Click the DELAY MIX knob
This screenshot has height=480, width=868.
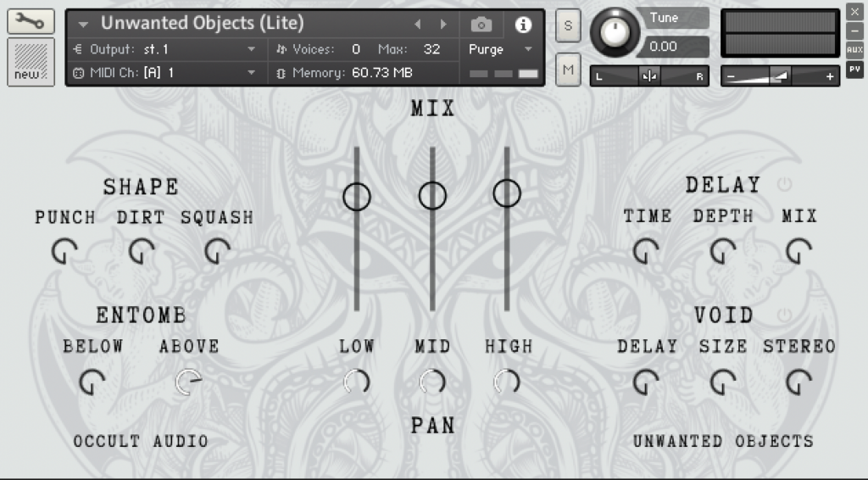point(798,252)
